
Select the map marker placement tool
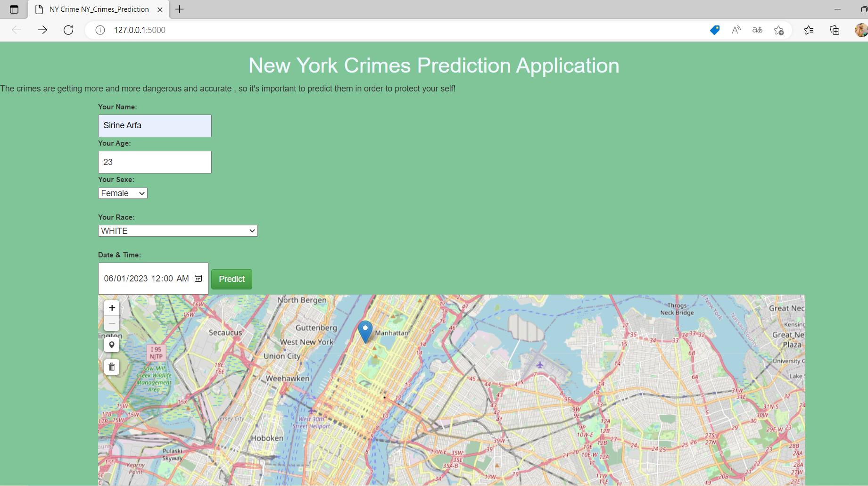point(112,345)
